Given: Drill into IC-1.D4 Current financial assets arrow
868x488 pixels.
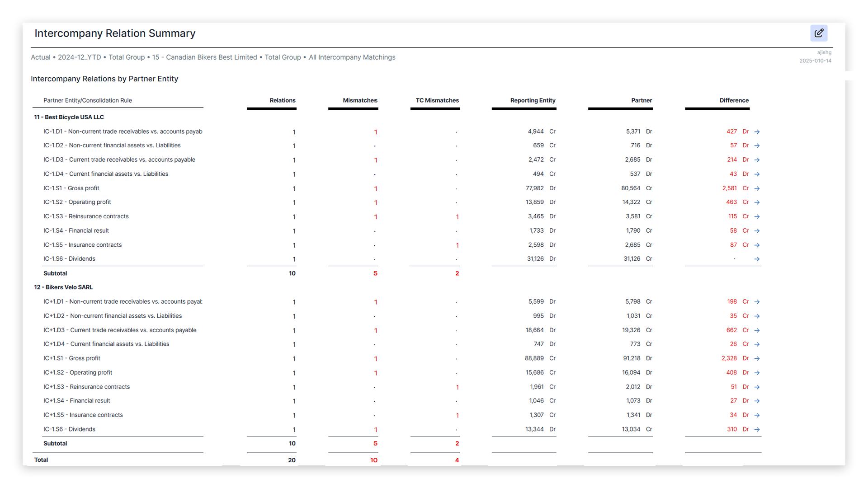Looking at the screenshot, I should 757,174.
